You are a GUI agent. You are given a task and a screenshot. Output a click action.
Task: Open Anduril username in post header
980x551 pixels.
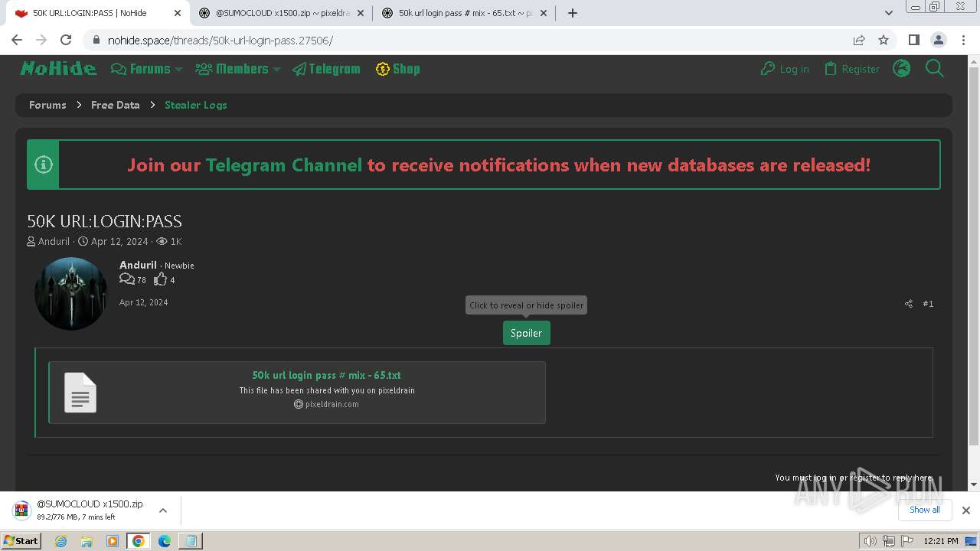[138, 265]
